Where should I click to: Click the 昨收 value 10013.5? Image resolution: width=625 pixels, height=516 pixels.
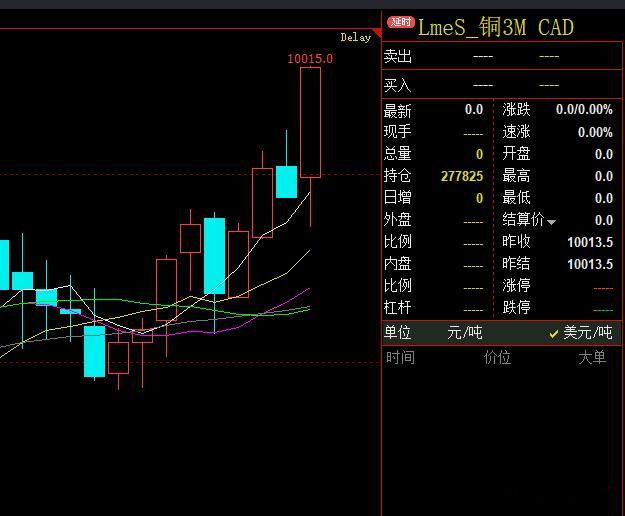click(590, 242)
